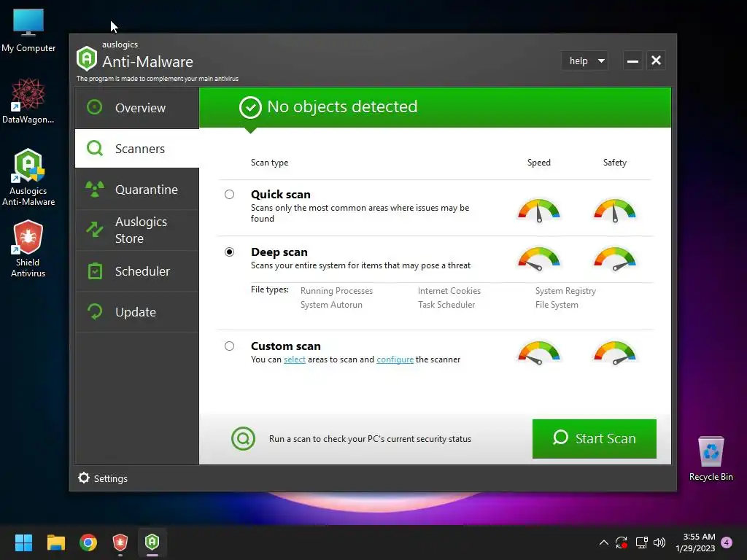The height and width of the screenshot is (560, 747).
Task: Click the Update refresh icon
Action: 95,312
